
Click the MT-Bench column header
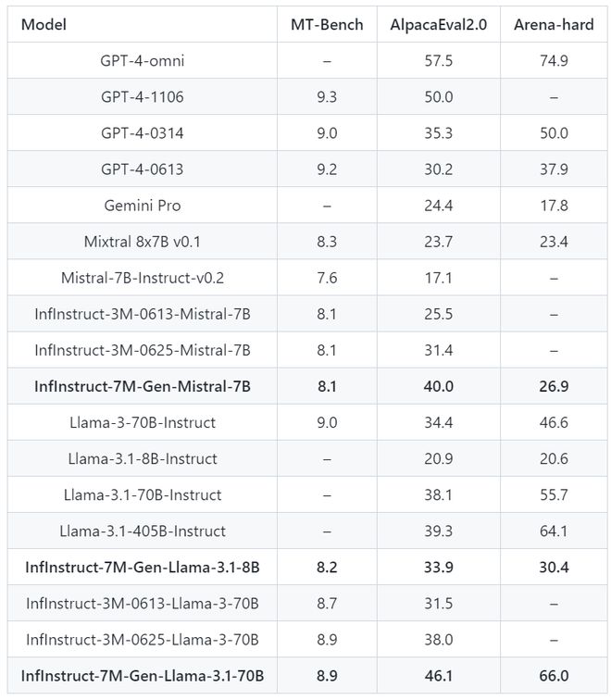click(327, 25)
